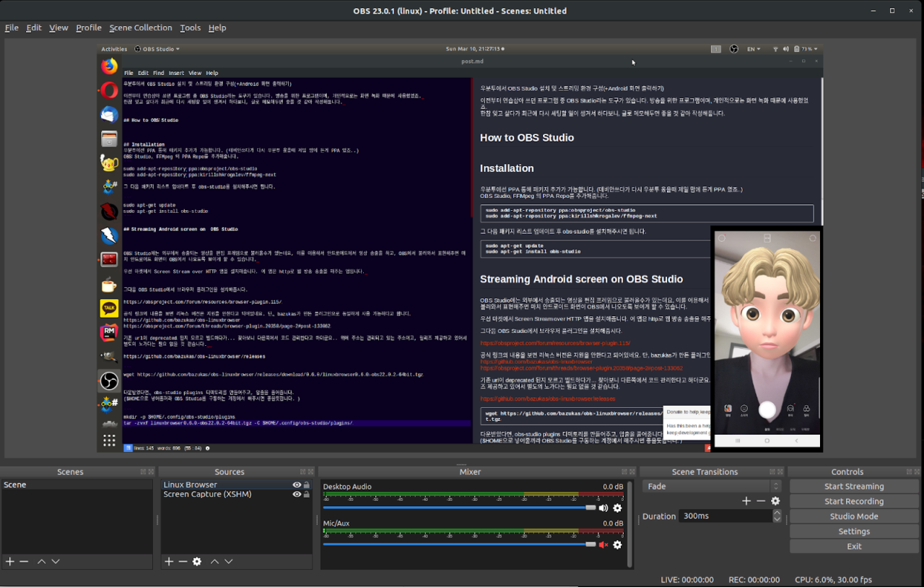Open OBS Settings from Controls
Viewport: 924px width, 587px height.
point(854,531)
